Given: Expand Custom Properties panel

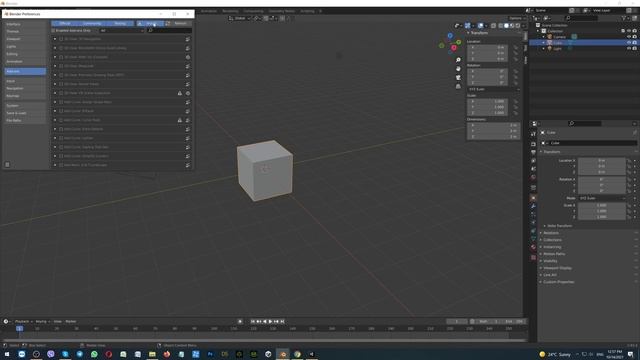Looking at the screenshot, I should pos(558,282).
